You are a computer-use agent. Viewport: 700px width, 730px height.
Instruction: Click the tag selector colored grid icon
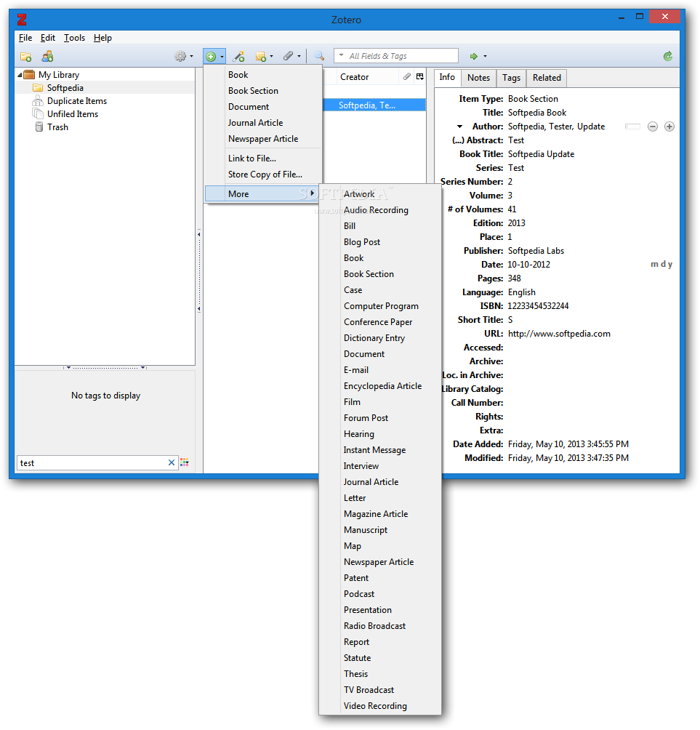click(185, 462)
